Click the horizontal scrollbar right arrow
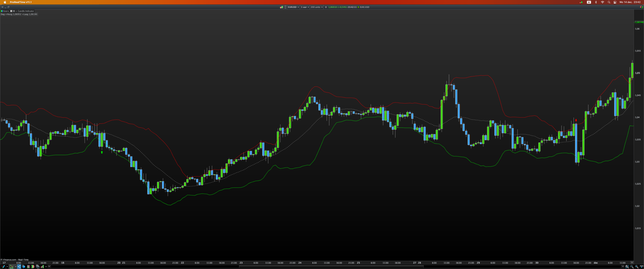Viewport: 644px width, 269px height. pos(623,266)
